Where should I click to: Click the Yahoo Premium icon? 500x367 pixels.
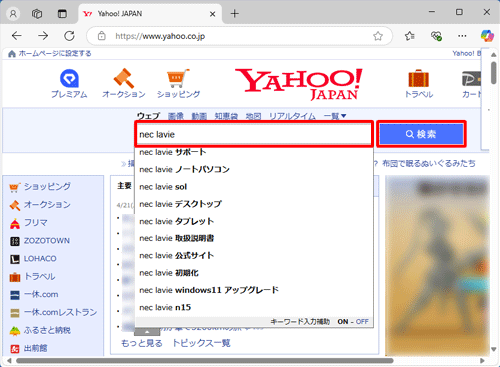pyautogui.click(x=69, y=78)
